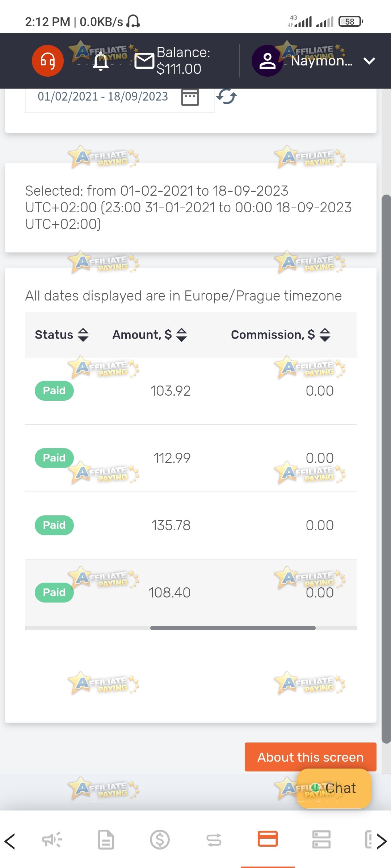
Task: Open the swap arrows tab
Action: tap(214, 840)
